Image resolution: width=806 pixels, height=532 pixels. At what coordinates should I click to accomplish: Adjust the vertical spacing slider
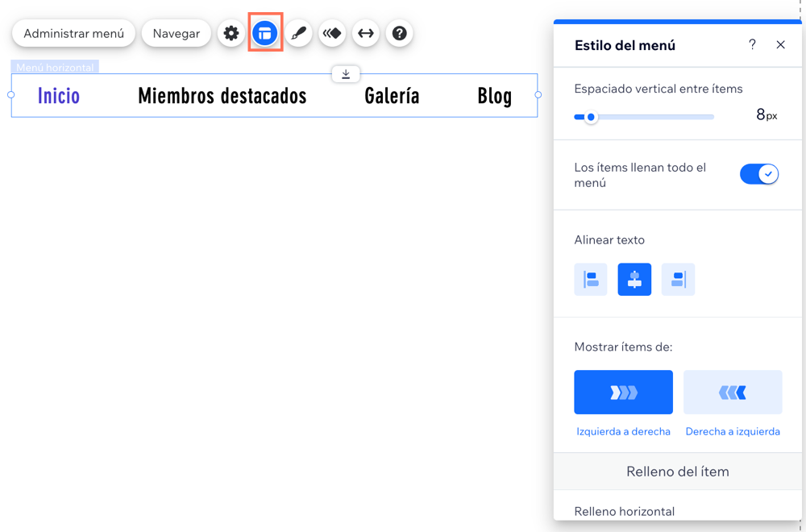click(592, 117)
